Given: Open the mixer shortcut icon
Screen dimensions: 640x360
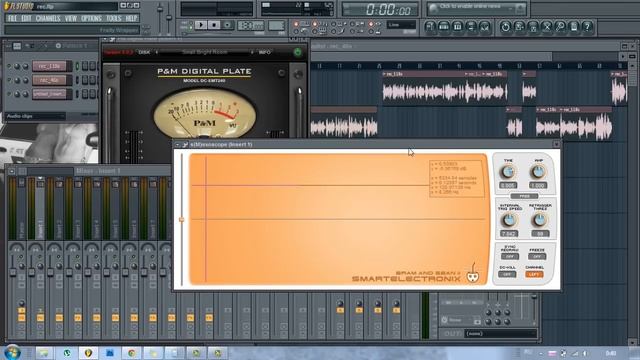Looking at the screenshot, I should (x=484, y=27).
